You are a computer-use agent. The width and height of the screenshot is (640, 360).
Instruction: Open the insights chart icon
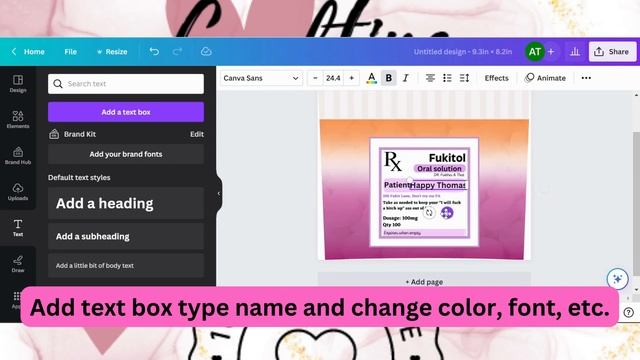pyautogui.click(x=575, y=52)
